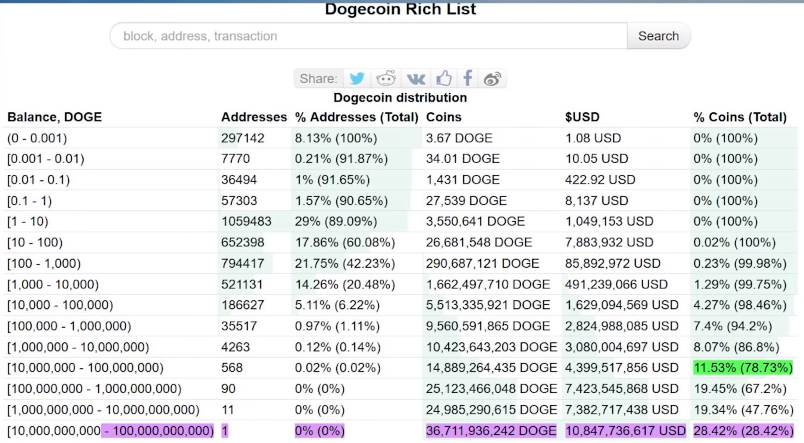Click the 10,847,736,617 USD highlighted value
Image resolution: width=804 pixels, height=443 pixels.
click(625, 431)
